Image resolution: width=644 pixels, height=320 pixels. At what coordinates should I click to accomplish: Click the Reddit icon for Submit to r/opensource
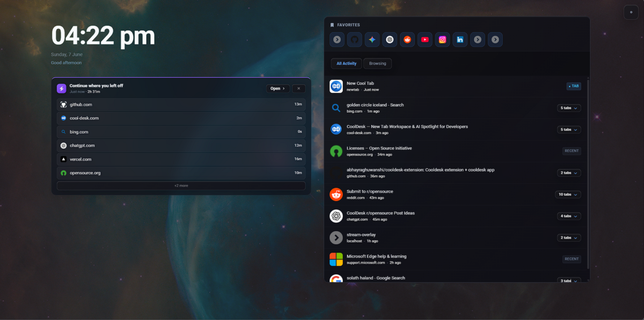[336, 194]
